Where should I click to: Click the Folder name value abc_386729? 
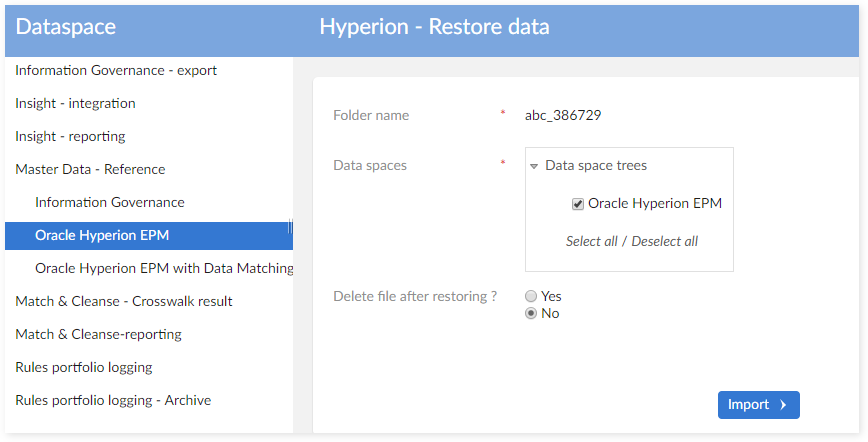coord(563,116)
